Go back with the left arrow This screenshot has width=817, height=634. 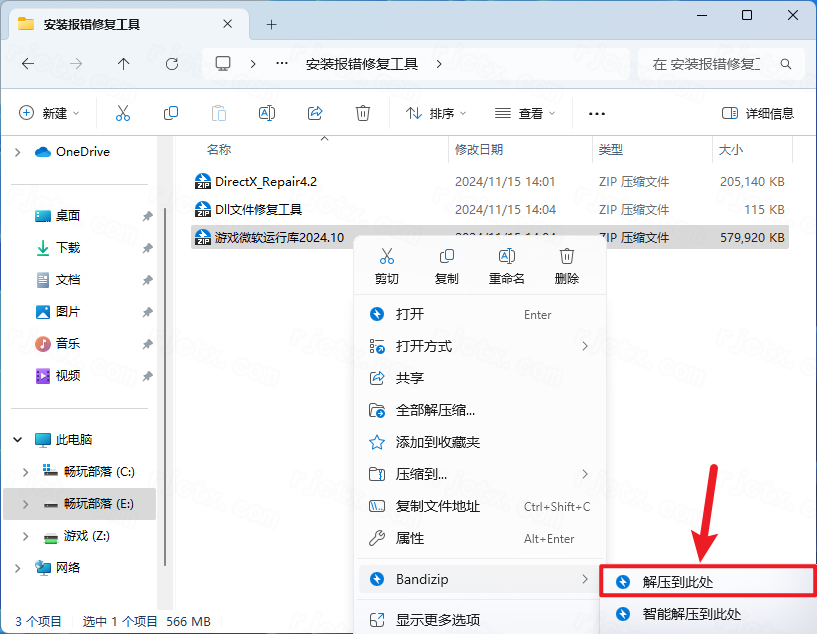(28, 64)
